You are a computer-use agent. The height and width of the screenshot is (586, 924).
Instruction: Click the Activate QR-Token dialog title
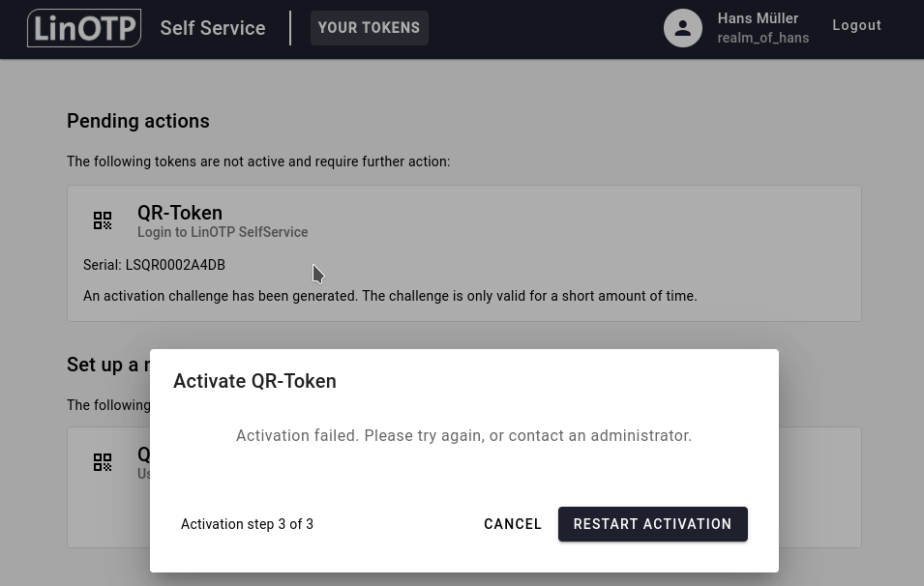[254, 381]
